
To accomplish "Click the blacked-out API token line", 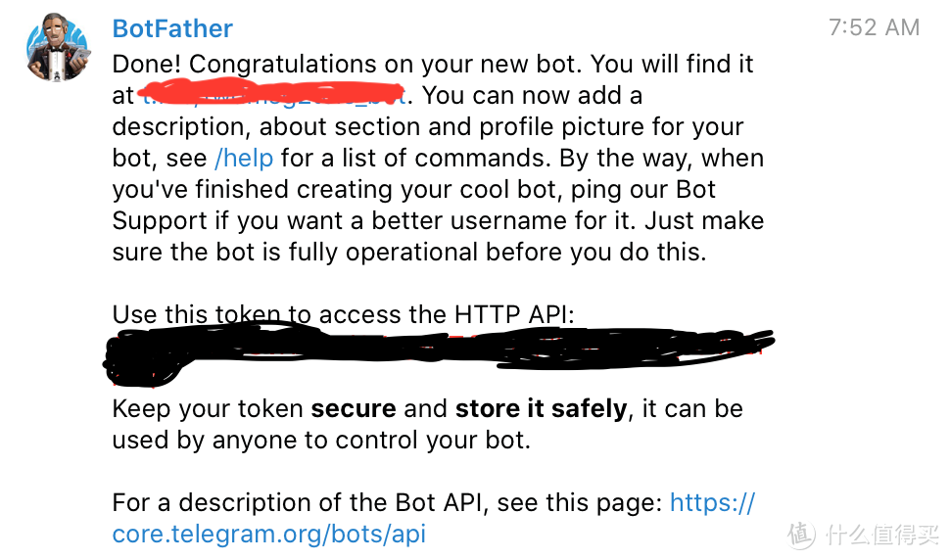I will coord(439,352).
